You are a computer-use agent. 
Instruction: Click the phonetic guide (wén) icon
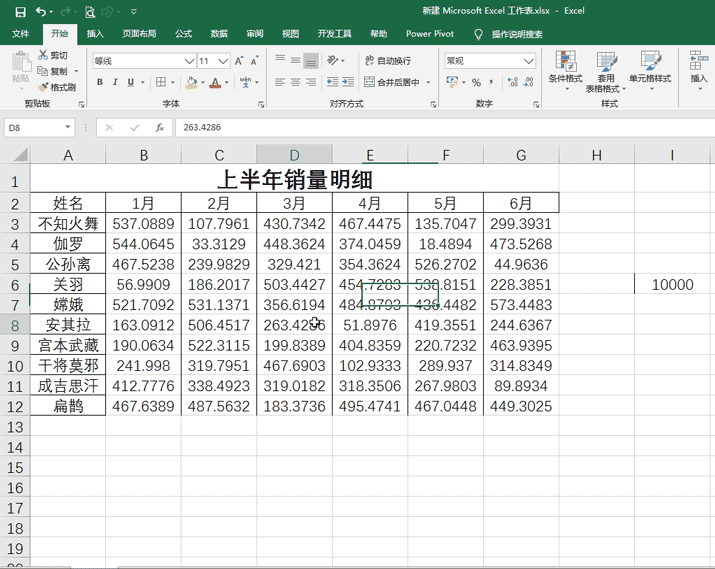point(245,82)
